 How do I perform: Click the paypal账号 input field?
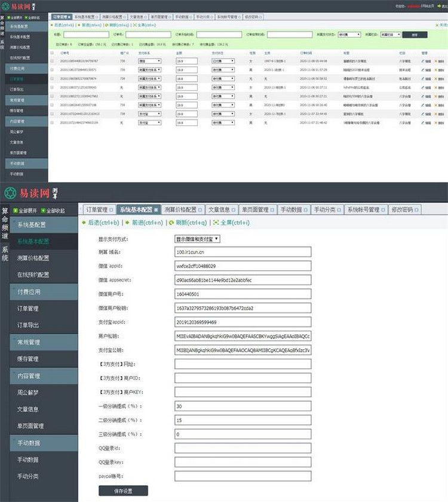[243, 476]
